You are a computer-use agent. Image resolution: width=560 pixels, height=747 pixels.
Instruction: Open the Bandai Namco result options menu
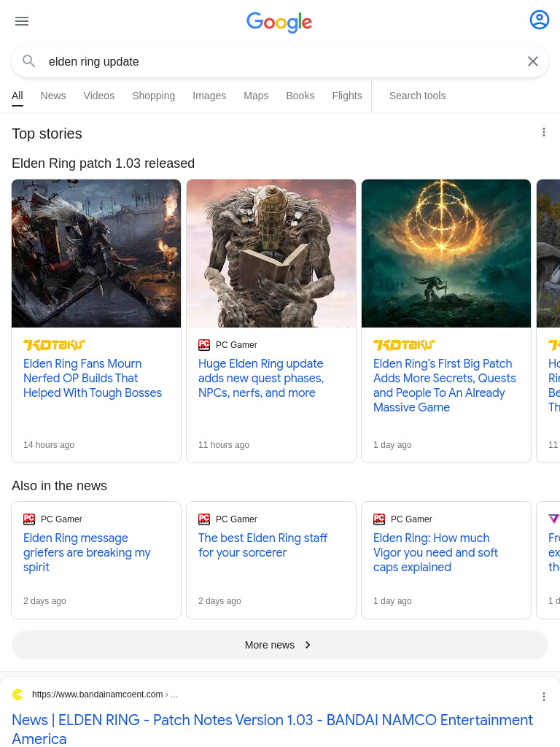click(544, 697)
